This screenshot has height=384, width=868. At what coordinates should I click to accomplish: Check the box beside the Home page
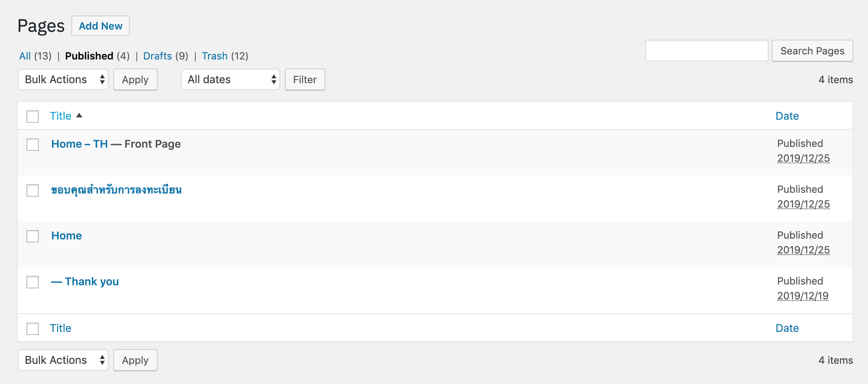tap(33, 236)
